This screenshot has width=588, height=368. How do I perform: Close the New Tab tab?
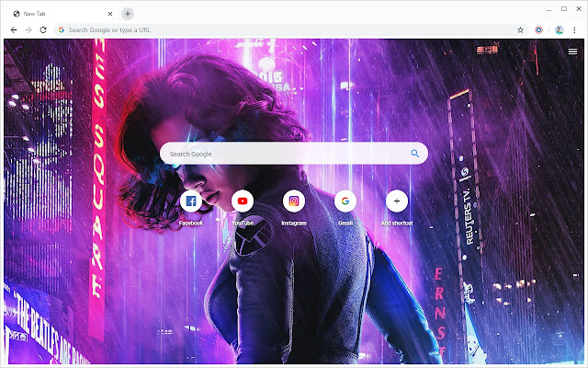point(110,14)
